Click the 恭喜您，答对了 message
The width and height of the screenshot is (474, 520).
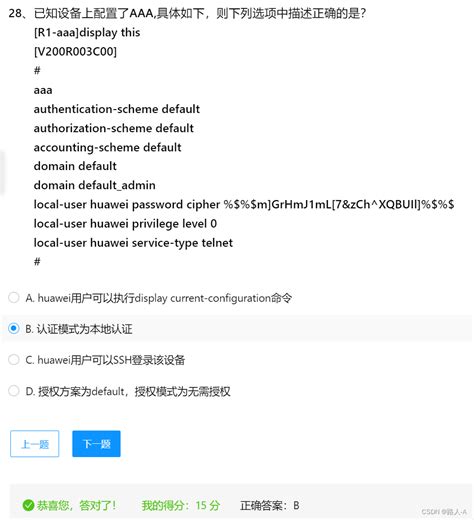point(76,505)
